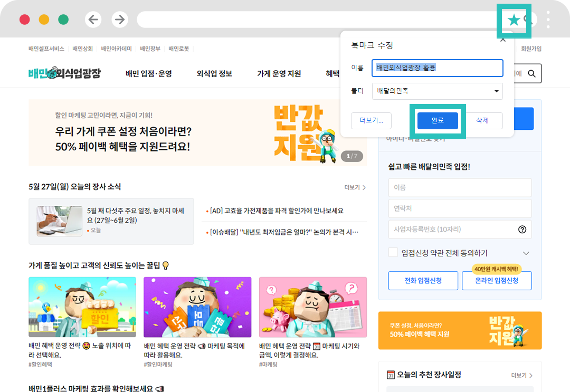Click 삭제 to remove the bookmark

[482, 121]
